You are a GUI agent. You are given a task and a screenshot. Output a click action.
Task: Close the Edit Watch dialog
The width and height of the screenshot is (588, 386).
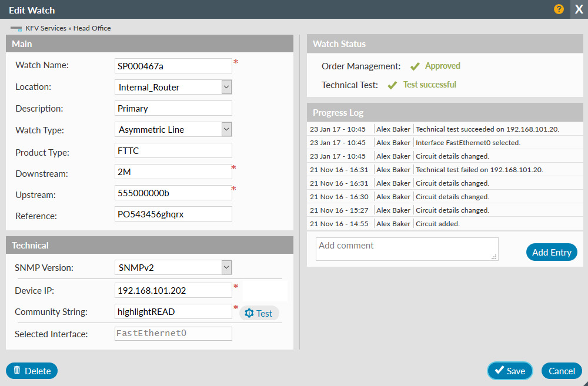(x=579, y=10)
